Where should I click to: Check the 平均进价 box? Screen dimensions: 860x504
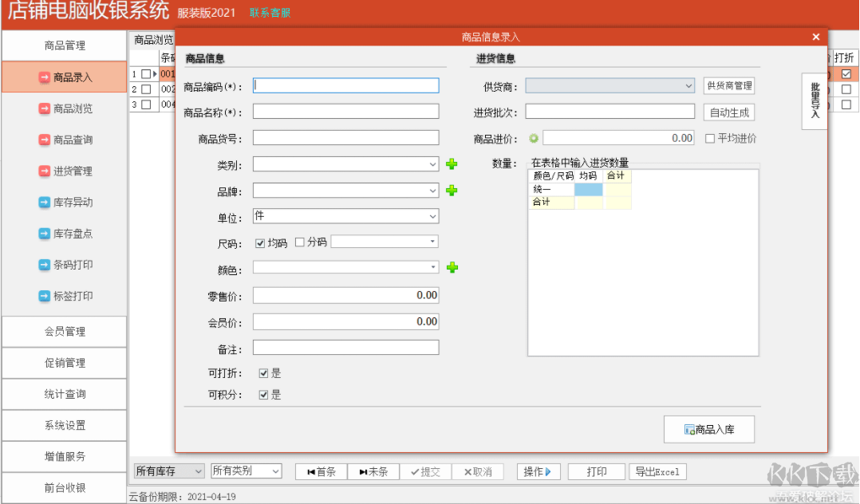coord(709,137)
